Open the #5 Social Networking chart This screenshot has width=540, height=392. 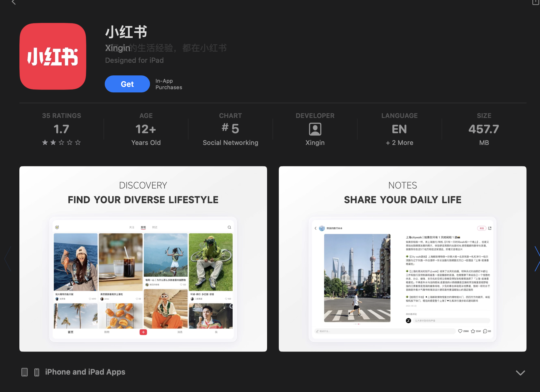pos(230,129)
